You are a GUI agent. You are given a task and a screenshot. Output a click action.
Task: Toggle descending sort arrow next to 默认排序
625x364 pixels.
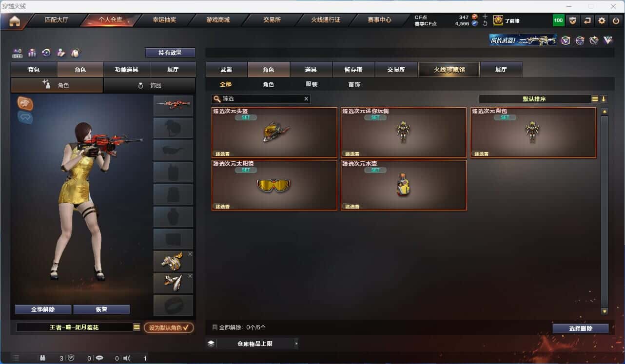coord(604,99)
